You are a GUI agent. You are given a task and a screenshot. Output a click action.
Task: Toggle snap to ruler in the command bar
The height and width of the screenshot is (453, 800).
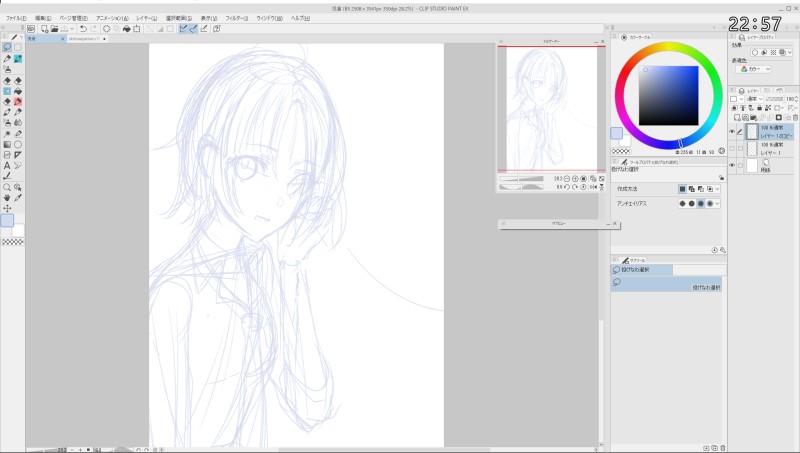tap(183, 29)
